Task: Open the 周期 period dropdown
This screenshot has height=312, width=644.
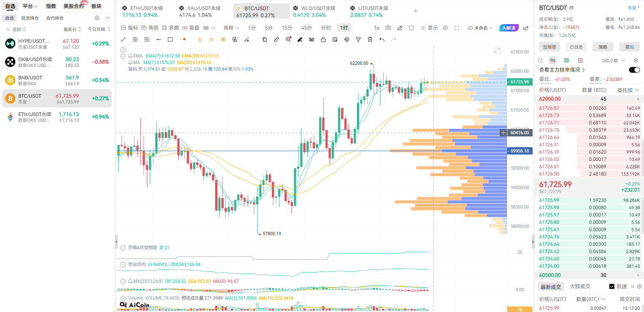Action: click(x=231, y=28)
